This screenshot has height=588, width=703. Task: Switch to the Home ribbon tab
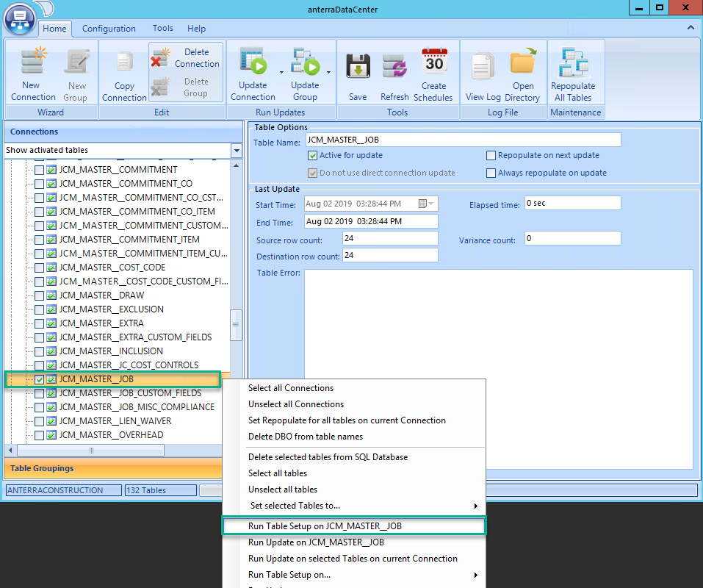point(54,28)
